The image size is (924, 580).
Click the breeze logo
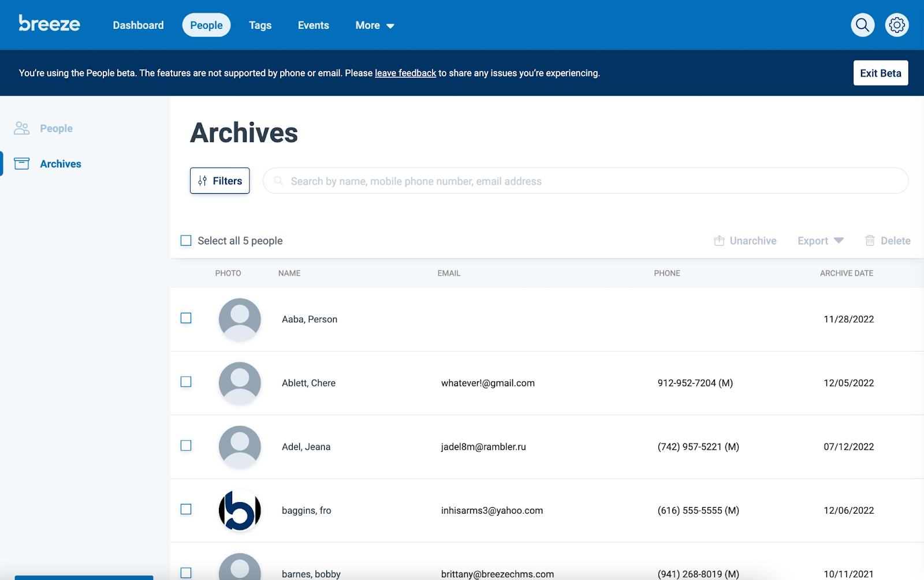click(49, 24)
